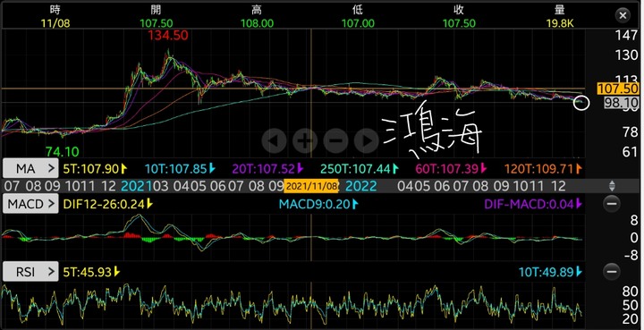This screenshot has height=330, width=644.
Task: Click the 2022 year label on the date axis
Action: tap(361, 186)
